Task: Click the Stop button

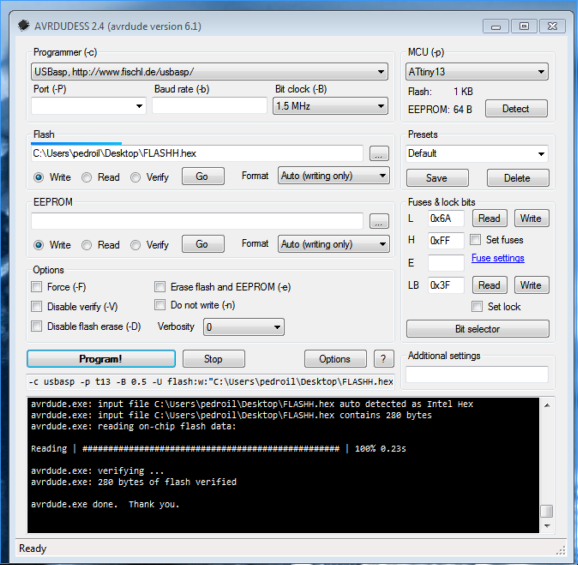Action: pos(213,359)
